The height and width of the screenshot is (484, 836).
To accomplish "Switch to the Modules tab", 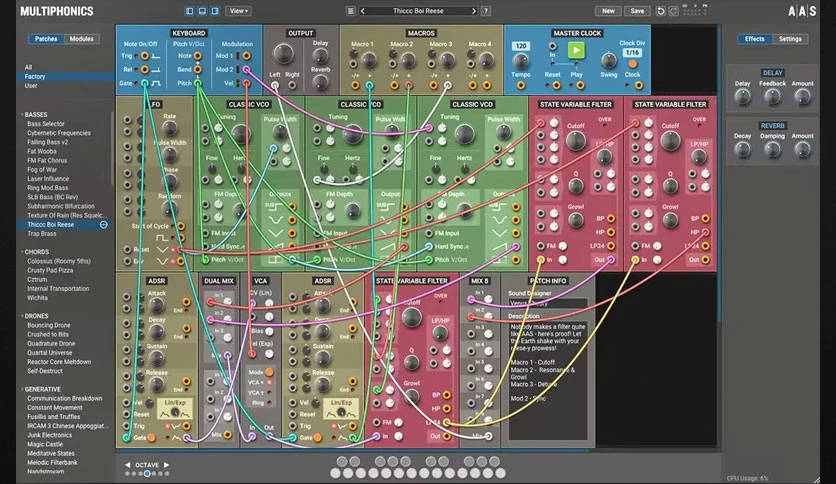I will tap(82, 39).
